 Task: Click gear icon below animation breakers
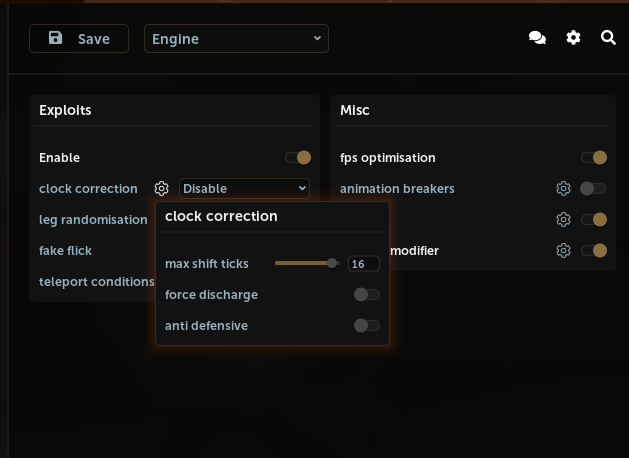point(563,219)
